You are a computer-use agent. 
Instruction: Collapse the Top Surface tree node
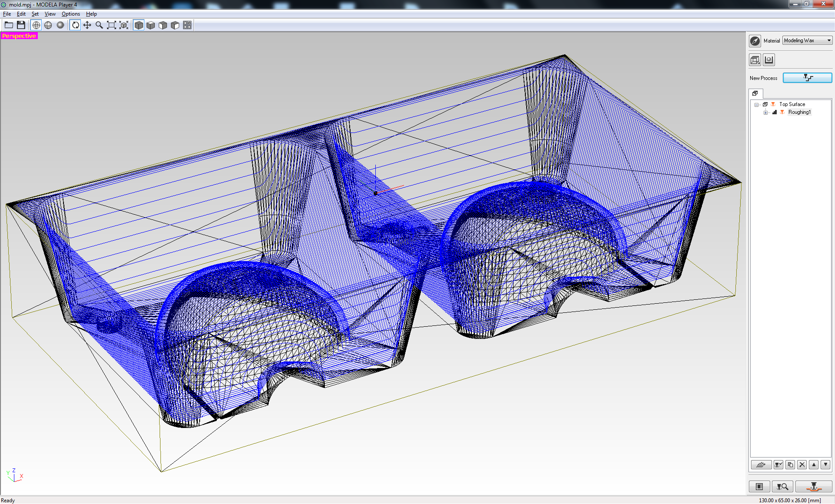click(757, 105)
